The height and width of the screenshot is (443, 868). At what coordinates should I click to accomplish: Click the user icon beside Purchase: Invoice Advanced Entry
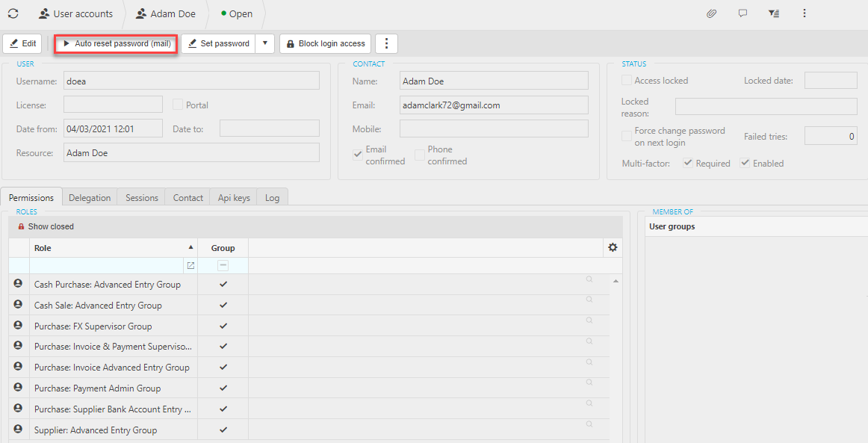18,367
